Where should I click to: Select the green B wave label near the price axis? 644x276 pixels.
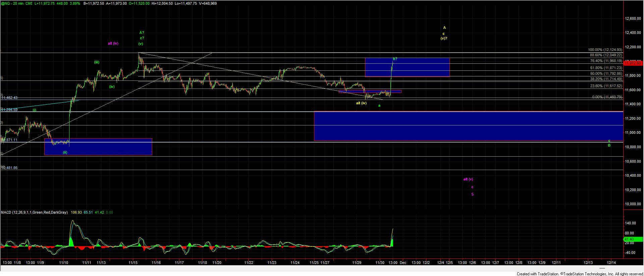click(609, 145)
